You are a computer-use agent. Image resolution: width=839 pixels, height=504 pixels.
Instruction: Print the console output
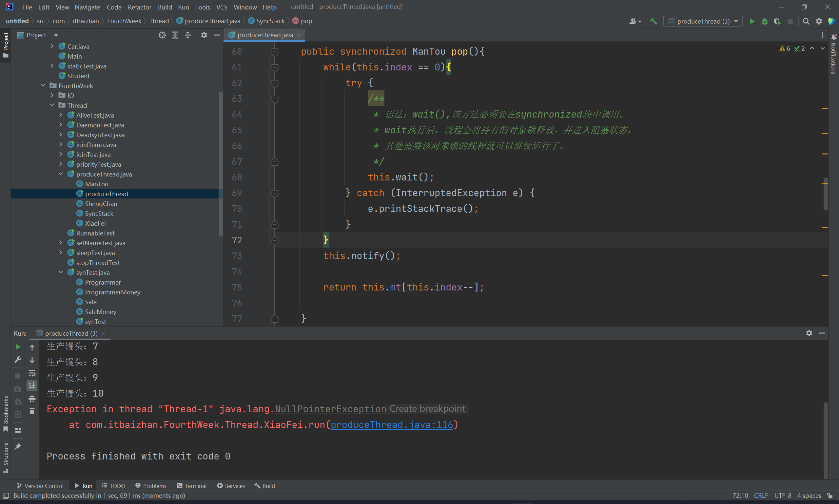pos(32,398)
